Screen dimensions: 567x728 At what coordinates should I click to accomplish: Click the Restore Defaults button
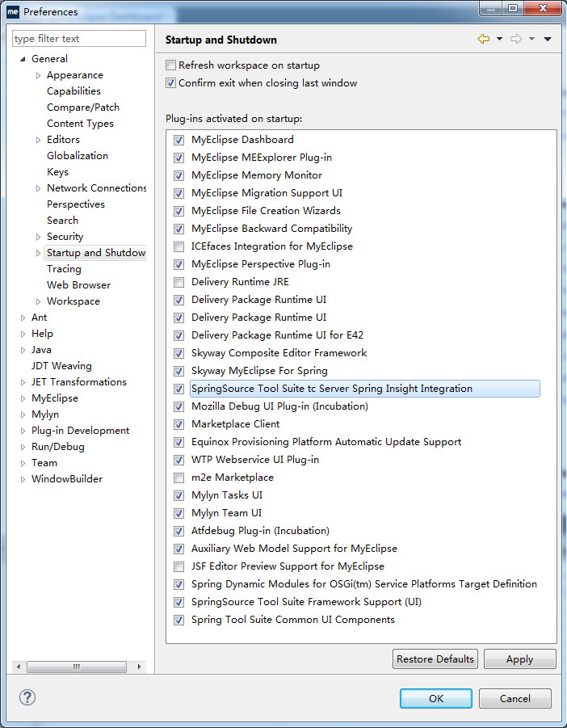435,659
